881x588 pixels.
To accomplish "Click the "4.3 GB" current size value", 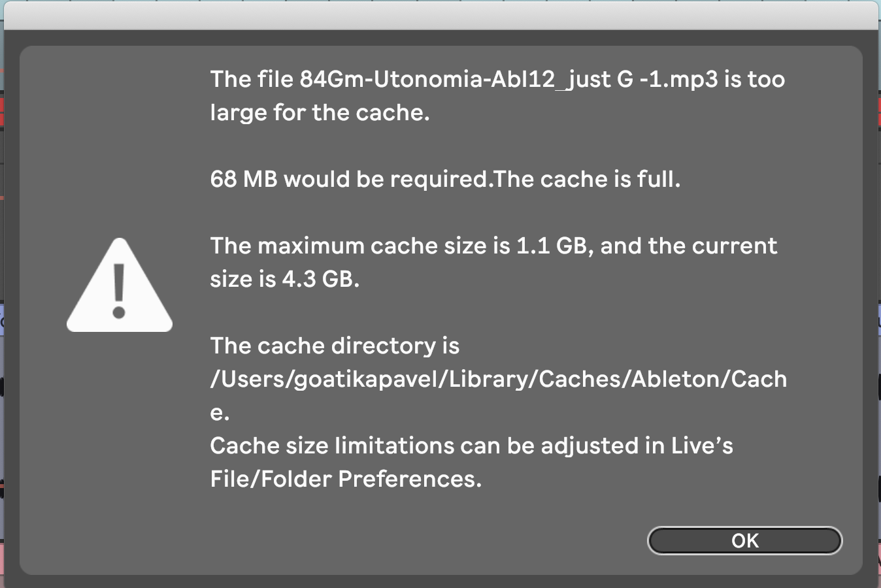I will point(320,280).
